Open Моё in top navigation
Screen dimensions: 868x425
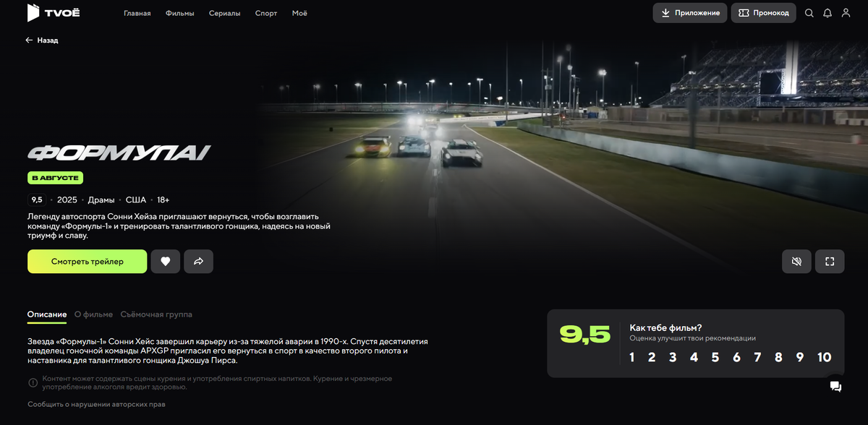pyautogui.click(x=299, y=13)
